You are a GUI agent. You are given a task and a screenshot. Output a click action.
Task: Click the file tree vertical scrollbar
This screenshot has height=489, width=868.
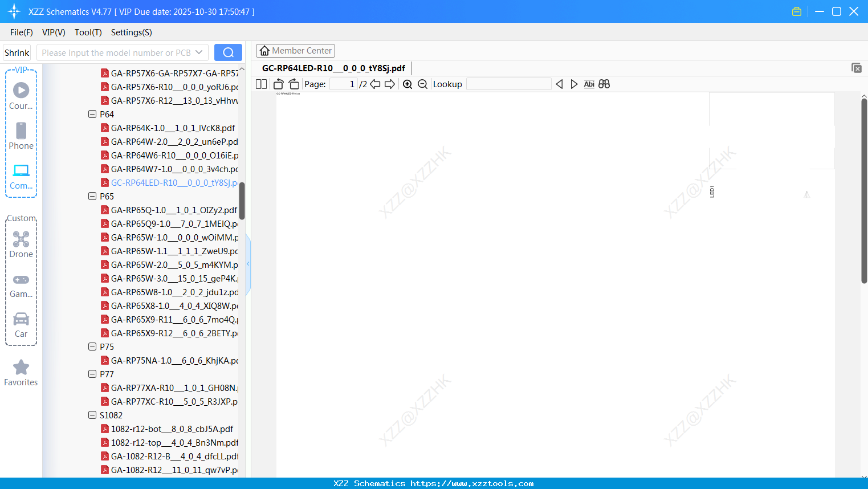point(242,201)
